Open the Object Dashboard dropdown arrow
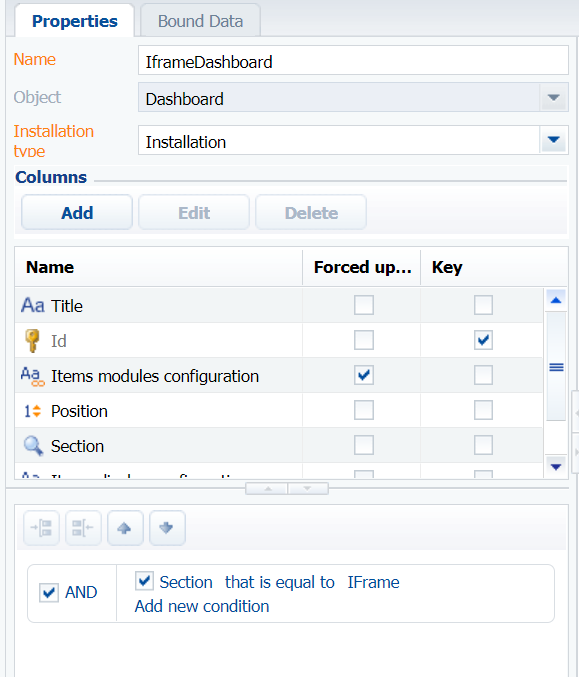This screenshot has height=677, width=579. (x=554, y=98)
